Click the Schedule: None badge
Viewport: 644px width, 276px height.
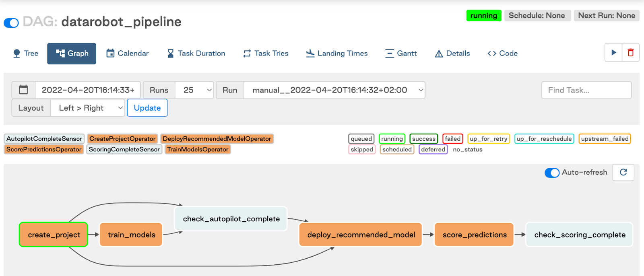(x=537, y=16)
